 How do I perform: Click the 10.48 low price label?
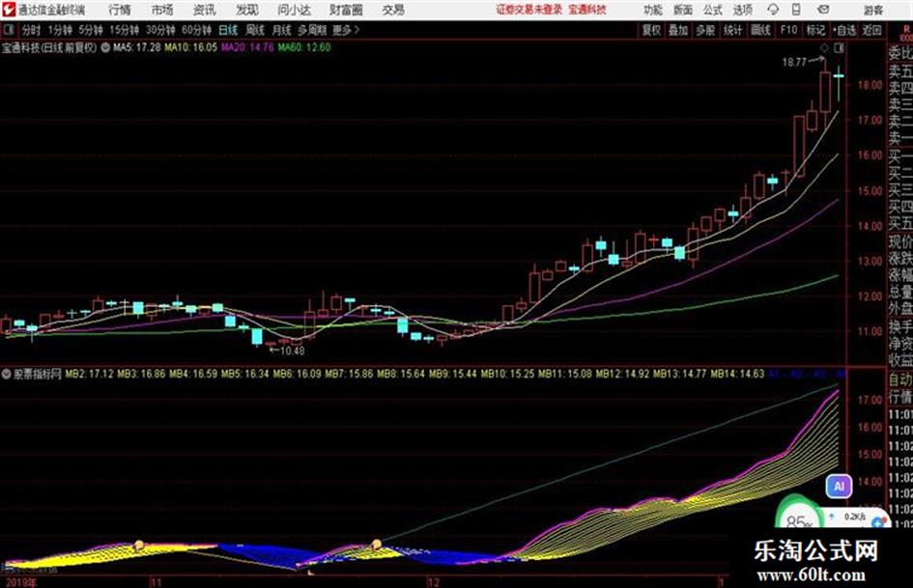(293, 350)
